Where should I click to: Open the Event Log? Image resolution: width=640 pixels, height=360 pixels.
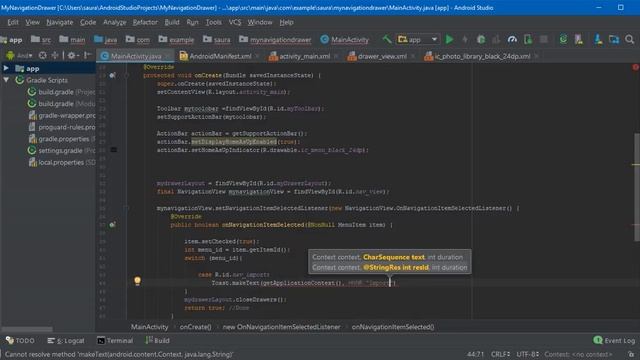(614, 340)
